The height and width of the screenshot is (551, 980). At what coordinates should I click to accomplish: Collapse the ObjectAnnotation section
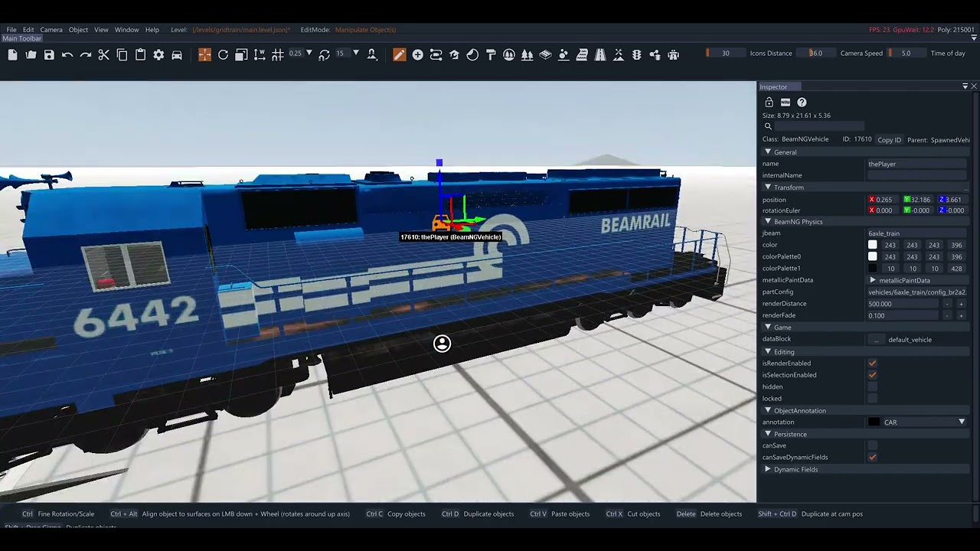768,411
